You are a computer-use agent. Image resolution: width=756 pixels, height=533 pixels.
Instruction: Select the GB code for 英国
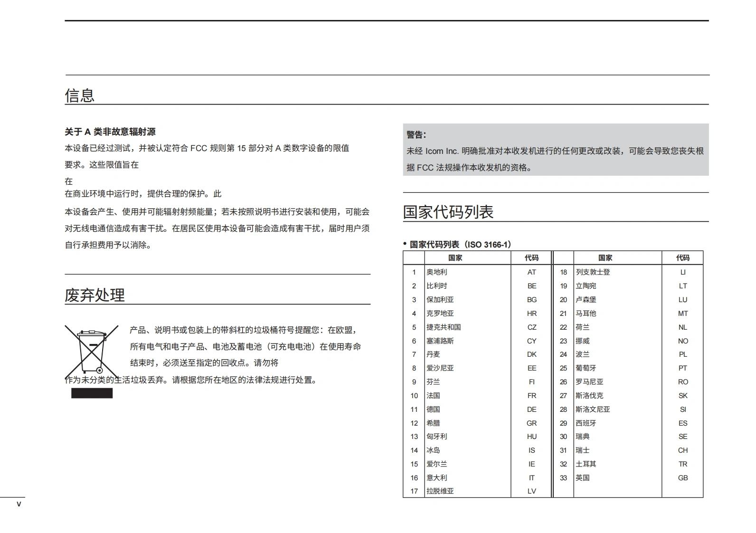coord(682,478)
